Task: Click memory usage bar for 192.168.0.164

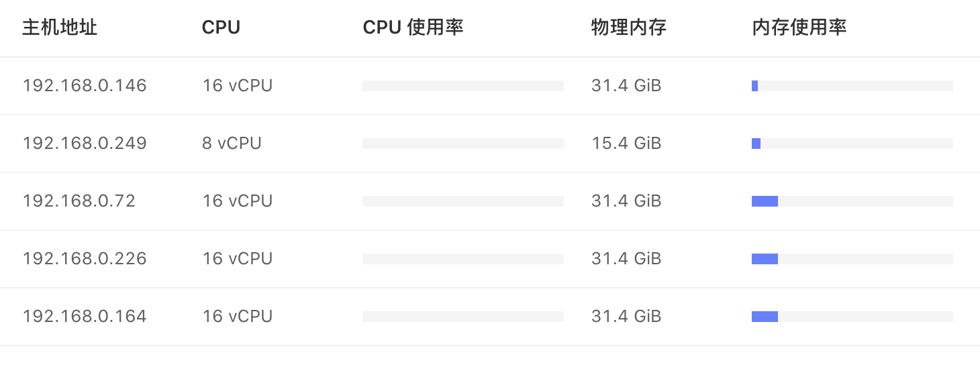Action: point(852,317)
